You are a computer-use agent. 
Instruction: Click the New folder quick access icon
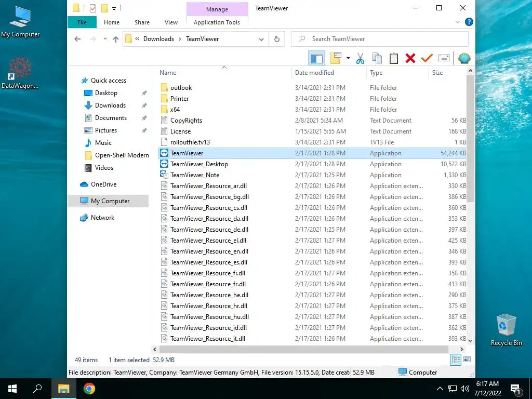click(105, 8)
